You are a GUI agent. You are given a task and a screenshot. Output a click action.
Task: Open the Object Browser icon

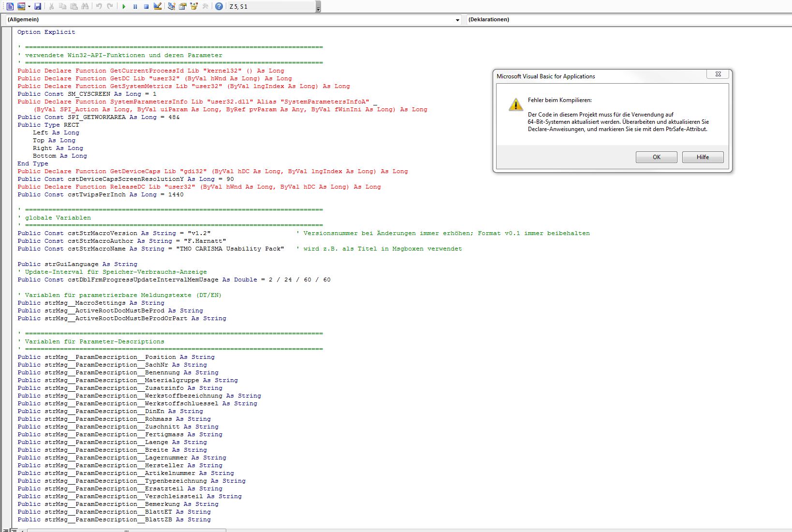[194, 6]
